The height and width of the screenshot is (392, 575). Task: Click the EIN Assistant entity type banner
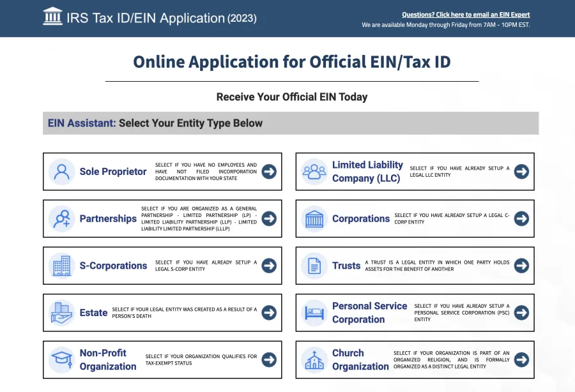point(291,123)
